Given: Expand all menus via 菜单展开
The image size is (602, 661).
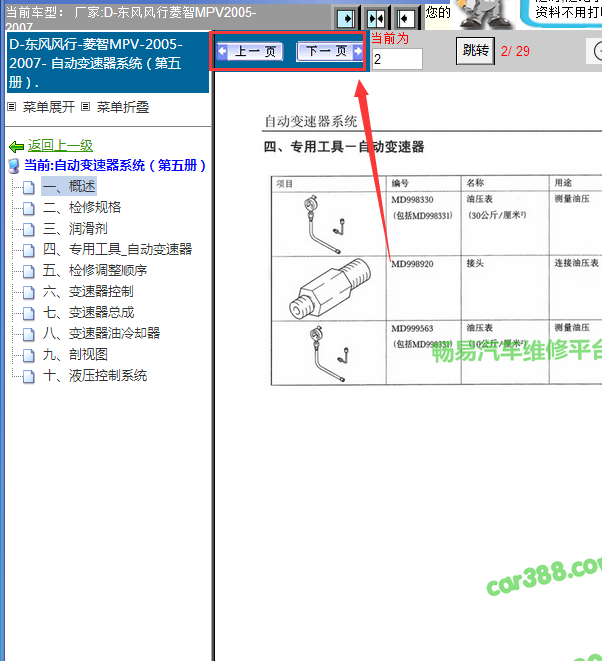Looking at the screenshot, I should 48,107.
